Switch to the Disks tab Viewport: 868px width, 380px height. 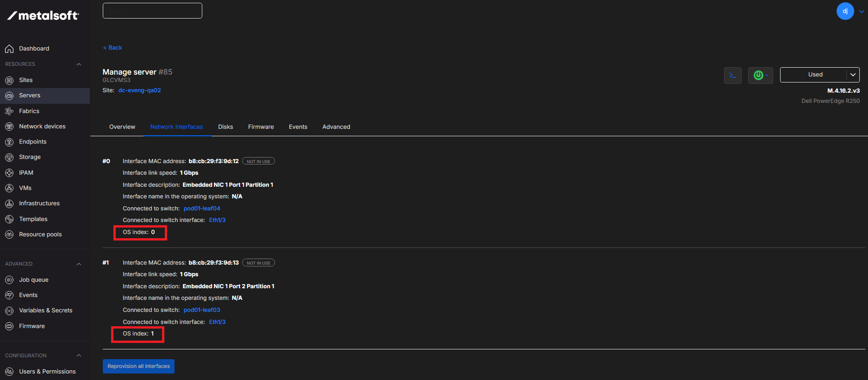tap(225, 127)
